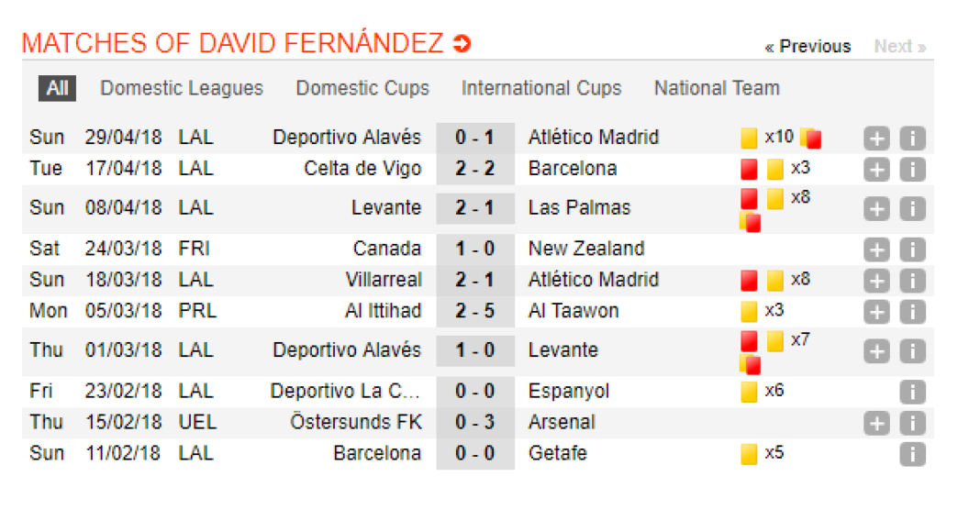This screenshot has width=980, height=532.
Task: Open info icon for Levante vs Las Palmas
Action: click(912, 209)
